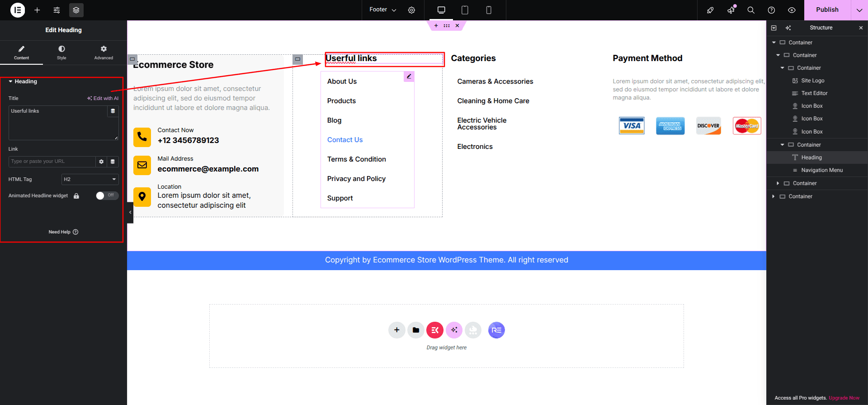Add new section plus circle button
Screen dimensions: 868x405
point(396,330)
